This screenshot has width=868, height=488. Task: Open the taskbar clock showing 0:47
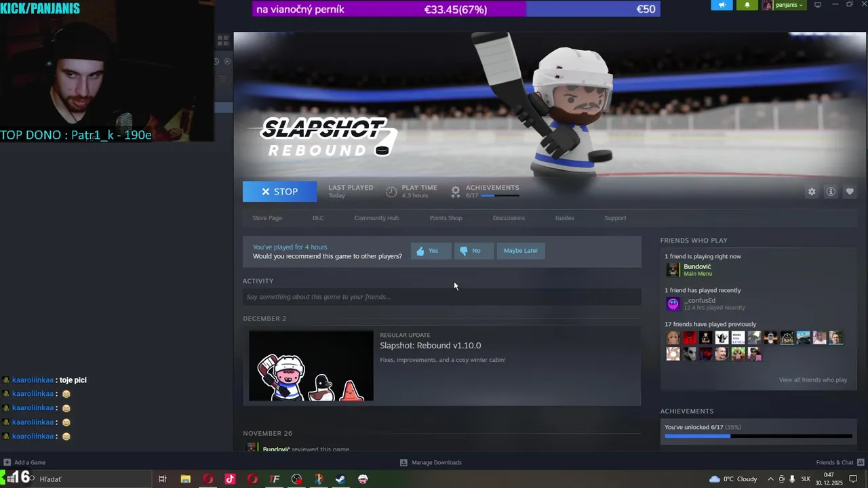pyautogui.click(x=829, y=479)
